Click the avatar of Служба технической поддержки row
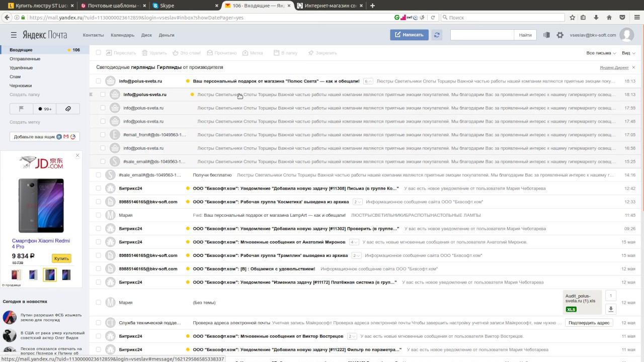The image size is (644, 362). [110, 323]
